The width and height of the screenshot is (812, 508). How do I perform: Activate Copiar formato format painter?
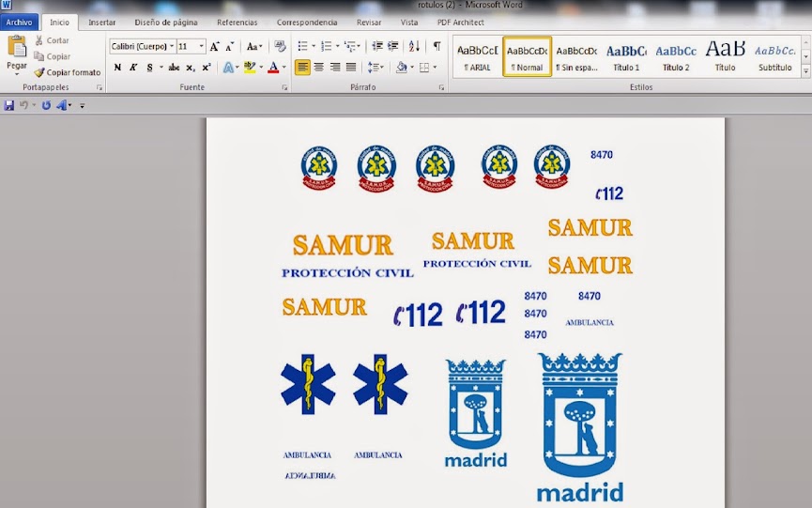pyautogui.click(x=68, y=72)
